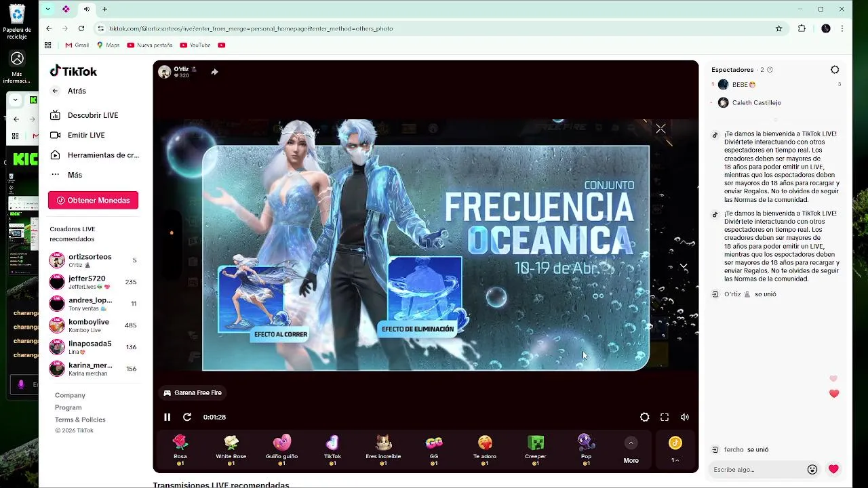
Task: Open Company footer link
Action: click(70, 395)
